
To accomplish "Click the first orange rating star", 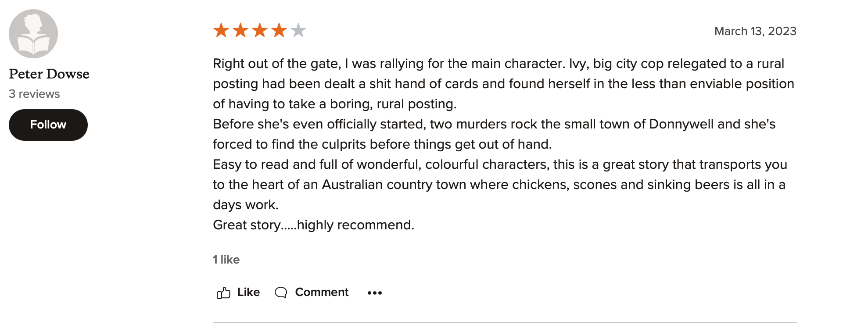I will pos(221,30).
